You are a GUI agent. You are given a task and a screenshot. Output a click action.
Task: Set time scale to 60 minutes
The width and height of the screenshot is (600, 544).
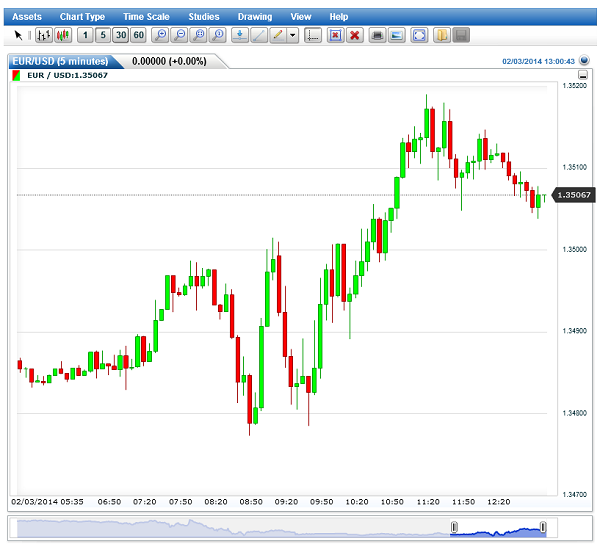[139, 36]
